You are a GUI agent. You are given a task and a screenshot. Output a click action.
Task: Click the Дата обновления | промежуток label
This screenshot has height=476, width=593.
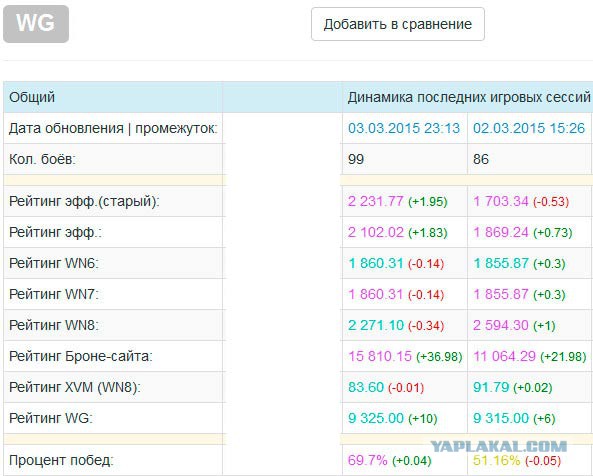[x=113, y=129]
